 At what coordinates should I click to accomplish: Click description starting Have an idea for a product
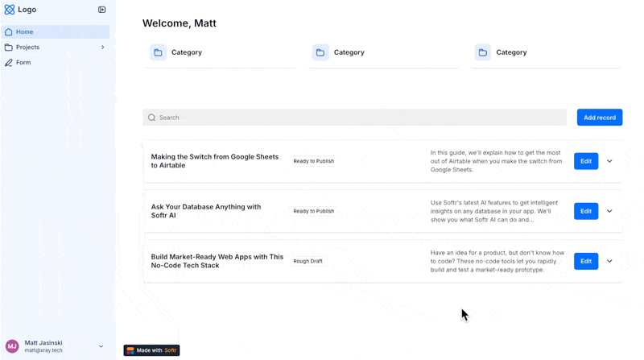[497, 262]
